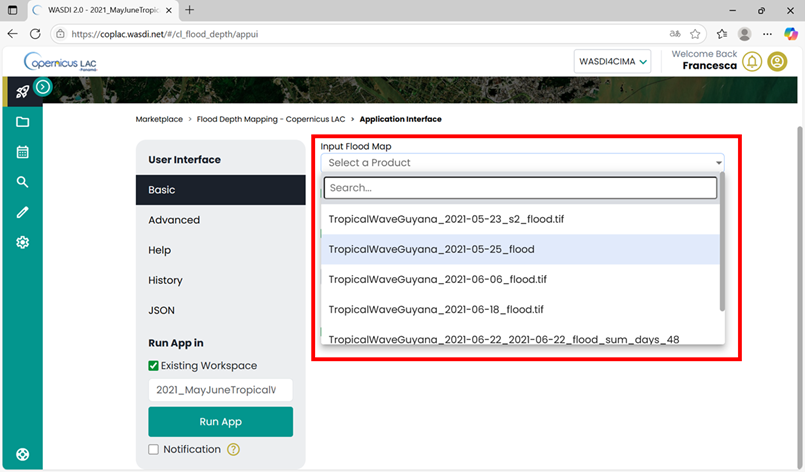Click the read aloud icon in address bar
This screenshot has width=805, height=472.
[x=675, y=34]
